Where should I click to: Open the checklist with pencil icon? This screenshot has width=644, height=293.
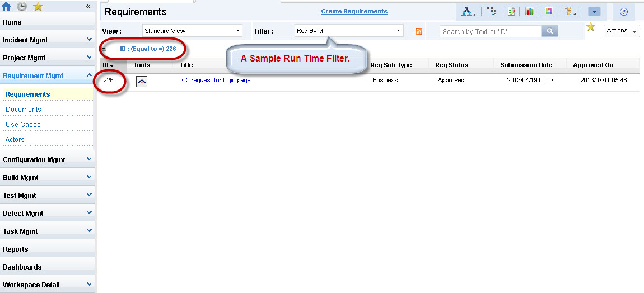click(511, 12)
